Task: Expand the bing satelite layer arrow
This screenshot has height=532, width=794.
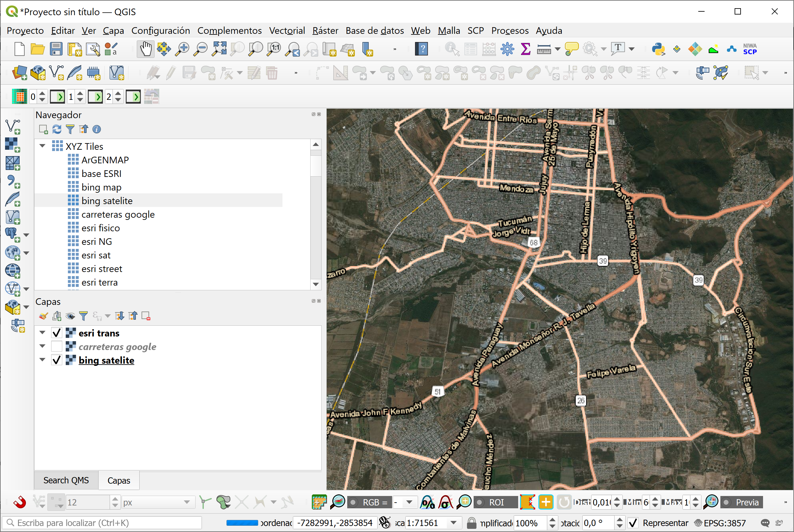Action: pos(42,360)
